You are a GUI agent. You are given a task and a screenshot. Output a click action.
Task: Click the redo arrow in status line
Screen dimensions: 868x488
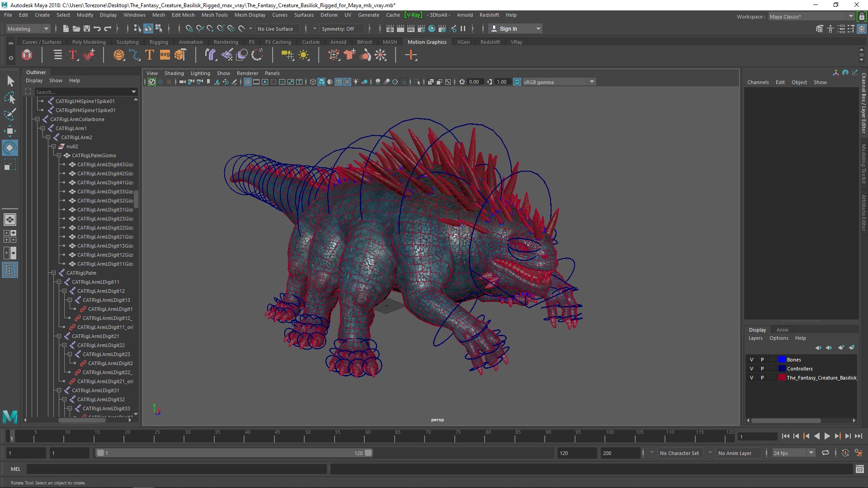coord(108,28)
